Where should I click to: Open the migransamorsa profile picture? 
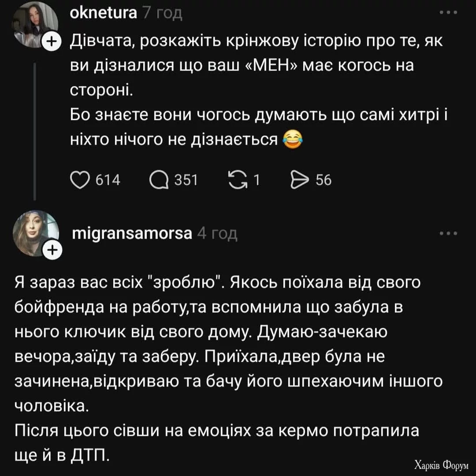35,232
